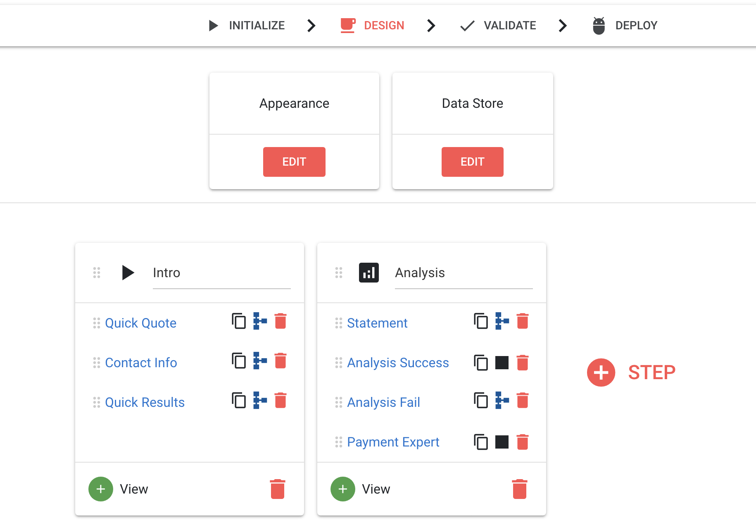Click black stop square for Analysis Success
756x532 pixels.
(x=502, y=363)
